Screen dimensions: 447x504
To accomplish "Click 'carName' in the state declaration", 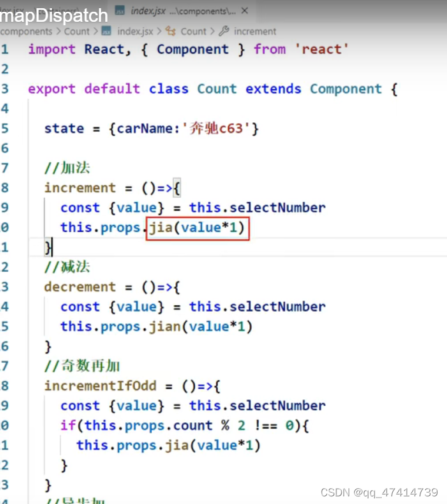I will tap(144, 129).
